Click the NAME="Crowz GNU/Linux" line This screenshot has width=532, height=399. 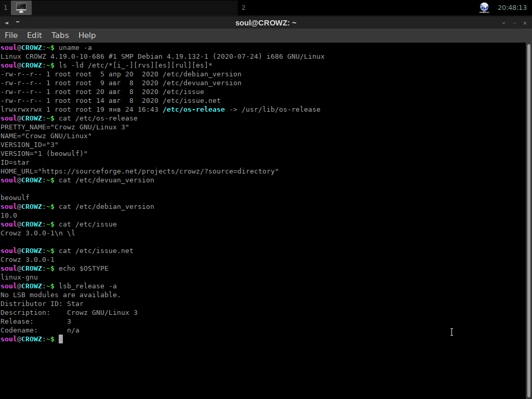click(x=46, y=136)
